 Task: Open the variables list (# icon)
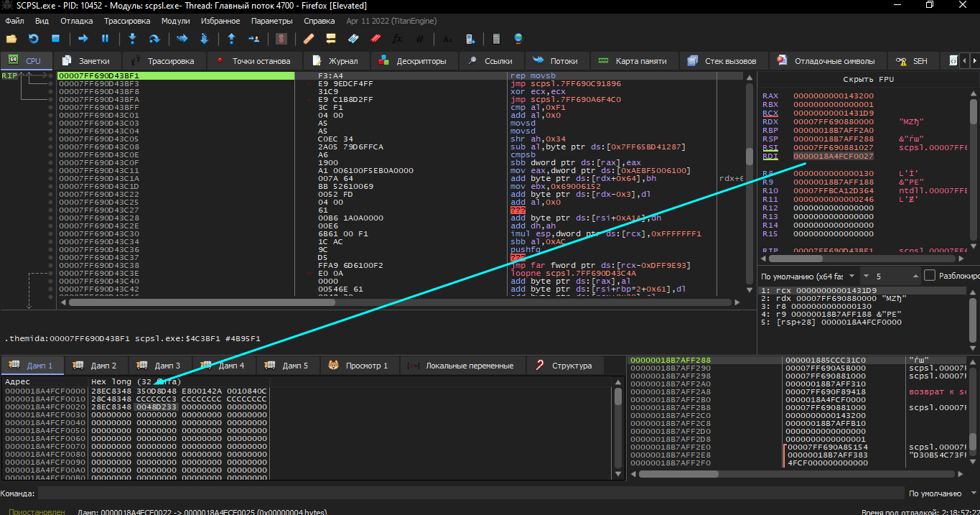(x=420, y=38)
